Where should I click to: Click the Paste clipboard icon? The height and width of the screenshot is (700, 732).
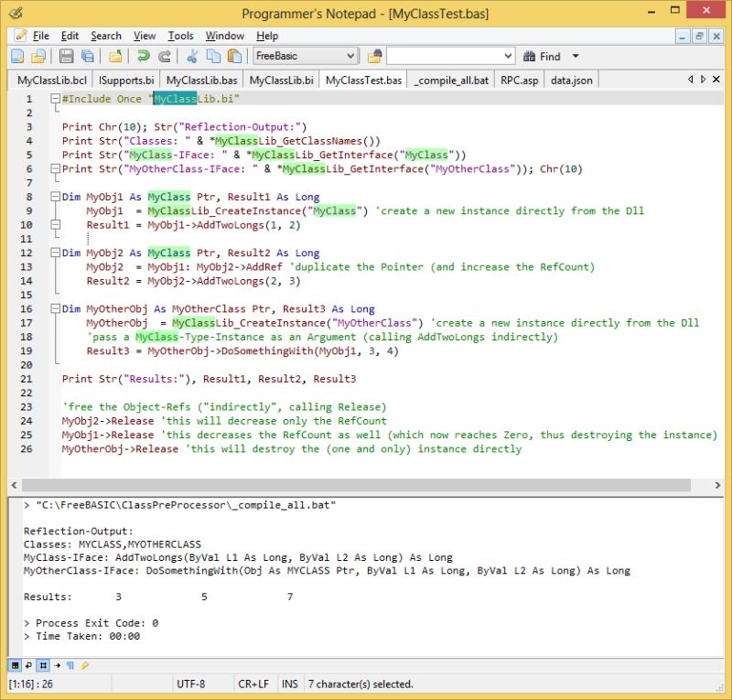234,56
